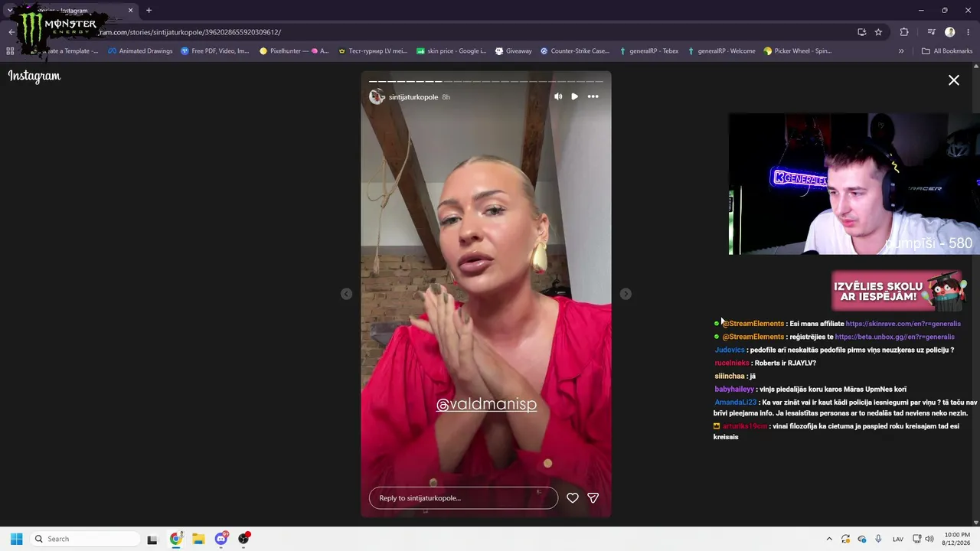Screen dimensions: 980x551
Task: Open the 'Counter-Strike Case...' bookmark
Action: 575,51
